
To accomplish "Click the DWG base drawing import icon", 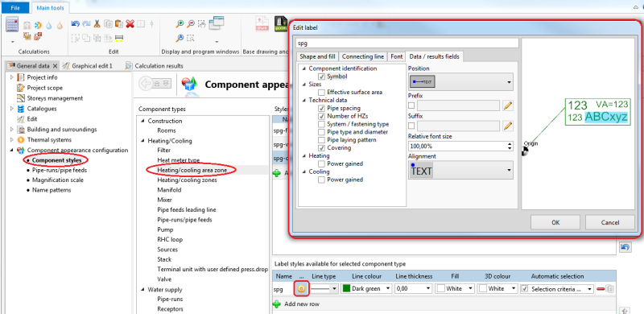I will coord(262,23).
